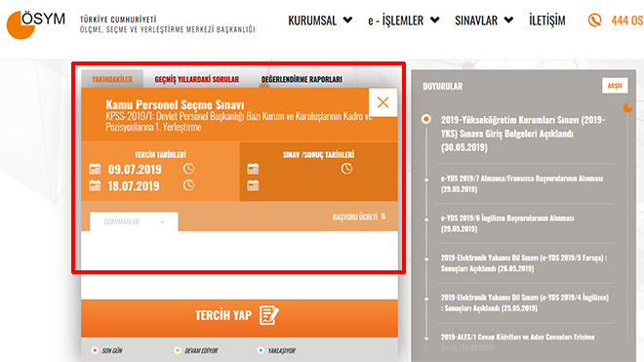This screenshot has height=362, width=644.
Task: Open the SINAVLAR dropdown menu
Action: pyautogui.click(x=484, y=20)
